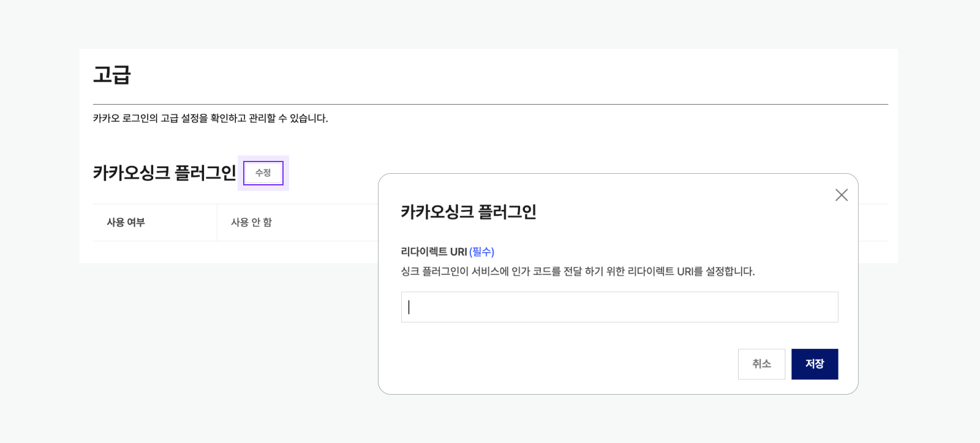Click the word 카카오 in page description
This screenshot has width=980, height=443.
click(106, 118)
